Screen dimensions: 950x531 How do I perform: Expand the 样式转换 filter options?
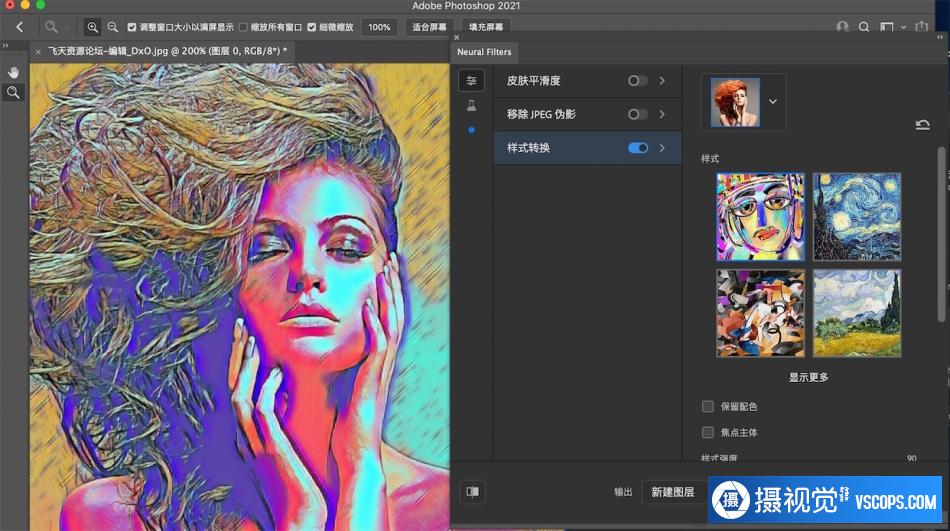(662, 148)
